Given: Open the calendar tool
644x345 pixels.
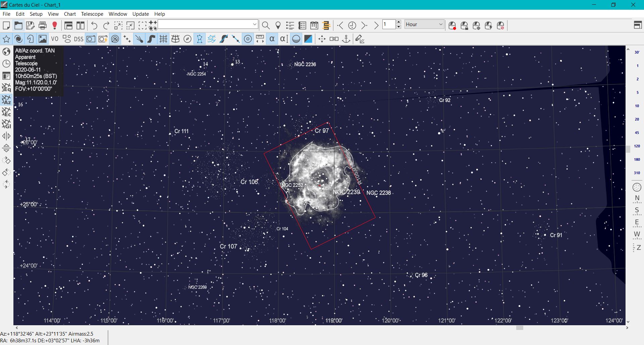Looking at the screenshot, I should [314, 25].
